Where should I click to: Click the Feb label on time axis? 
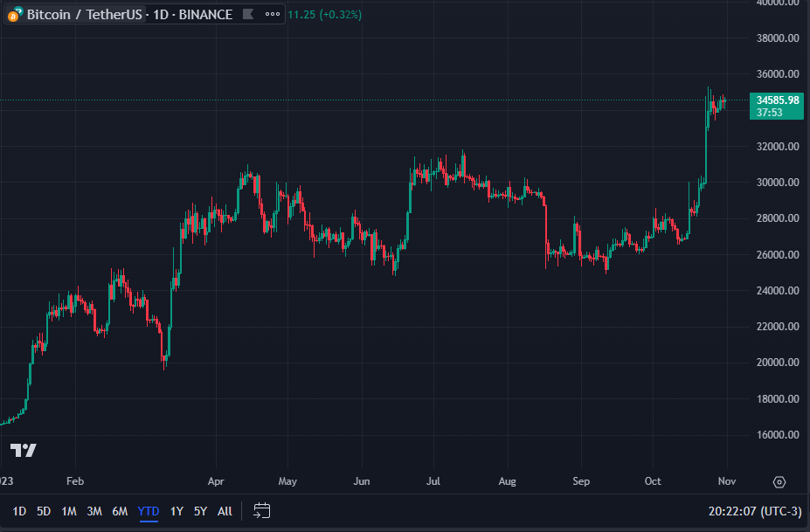click(x=75, y=481)
